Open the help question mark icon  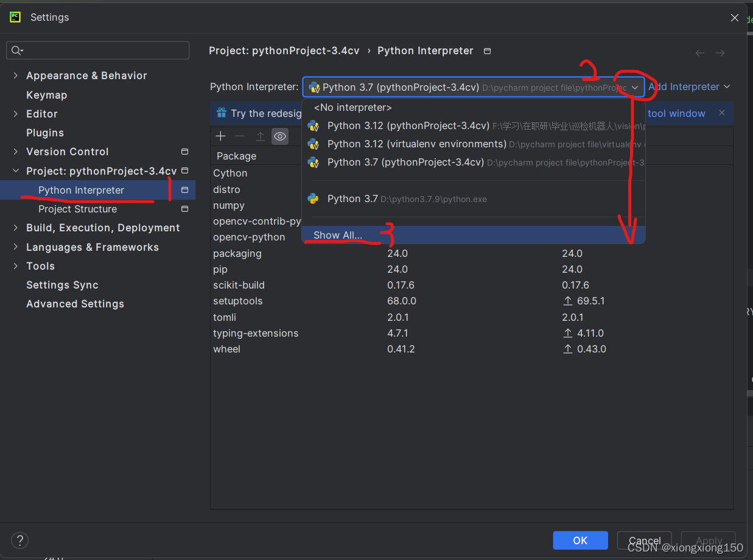(19, 540)
